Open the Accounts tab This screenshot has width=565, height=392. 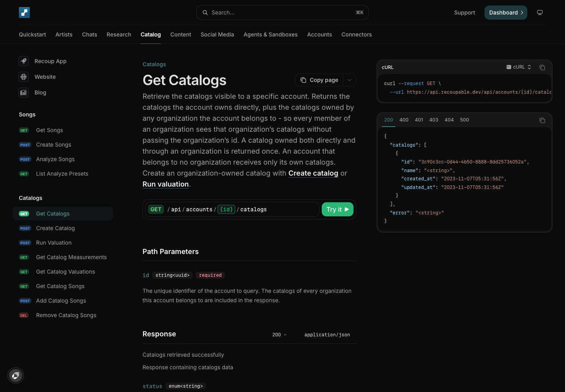(x=319, y=34)
